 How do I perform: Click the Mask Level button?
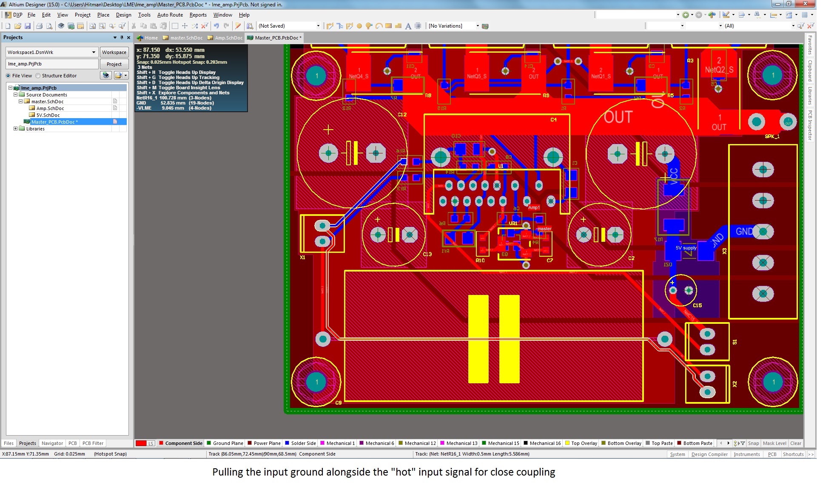[774, 443]
